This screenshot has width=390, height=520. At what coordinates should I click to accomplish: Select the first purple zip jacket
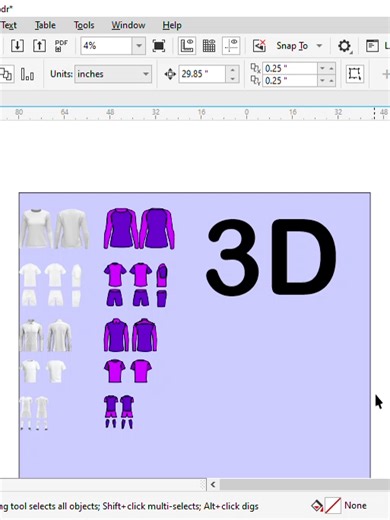click(116, 335)
